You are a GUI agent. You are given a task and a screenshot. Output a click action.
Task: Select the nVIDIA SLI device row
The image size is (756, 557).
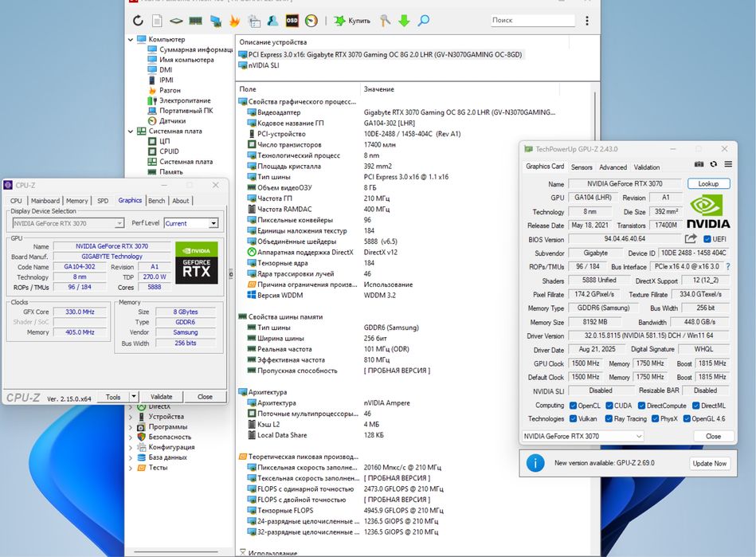(x=259, y=65)
